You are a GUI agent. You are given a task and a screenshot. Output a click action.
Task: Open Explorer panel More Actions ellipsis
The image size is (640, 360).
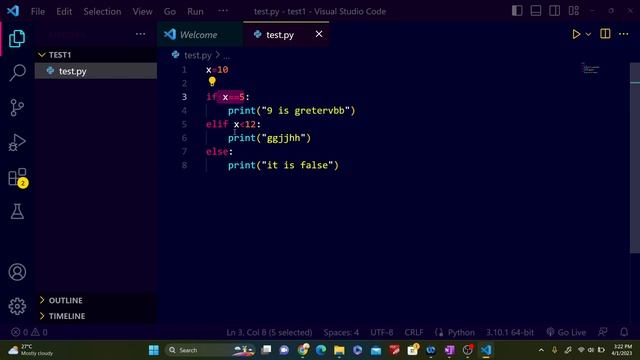tap(140, 34)
